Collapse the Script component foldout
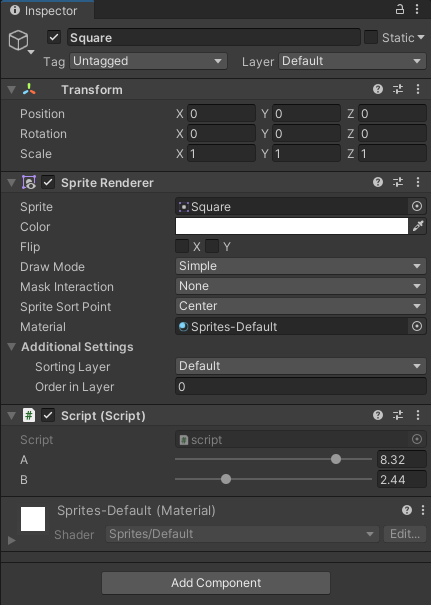 tap(12, 416)
